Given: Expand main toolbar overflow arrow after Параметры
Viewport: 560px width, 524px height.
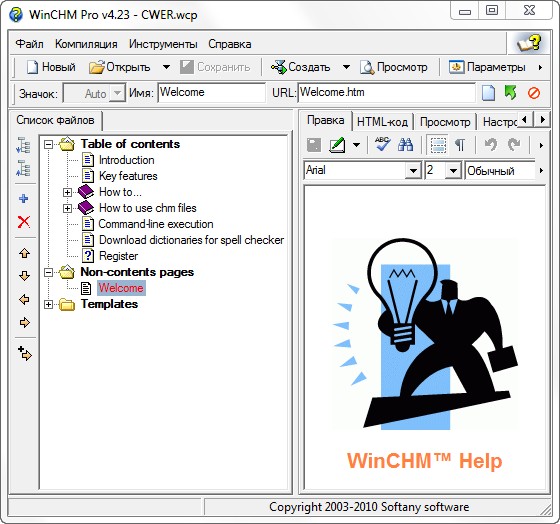Looking at the screenshot, I should [x=540, y=67].
